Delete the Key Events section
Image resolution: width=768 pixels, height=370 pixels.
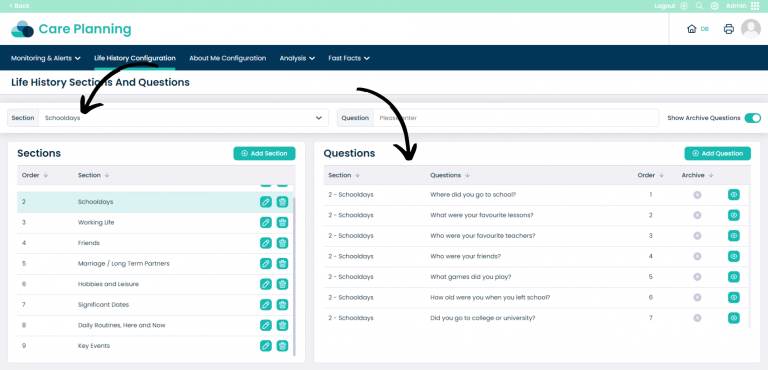pos(282,346)
